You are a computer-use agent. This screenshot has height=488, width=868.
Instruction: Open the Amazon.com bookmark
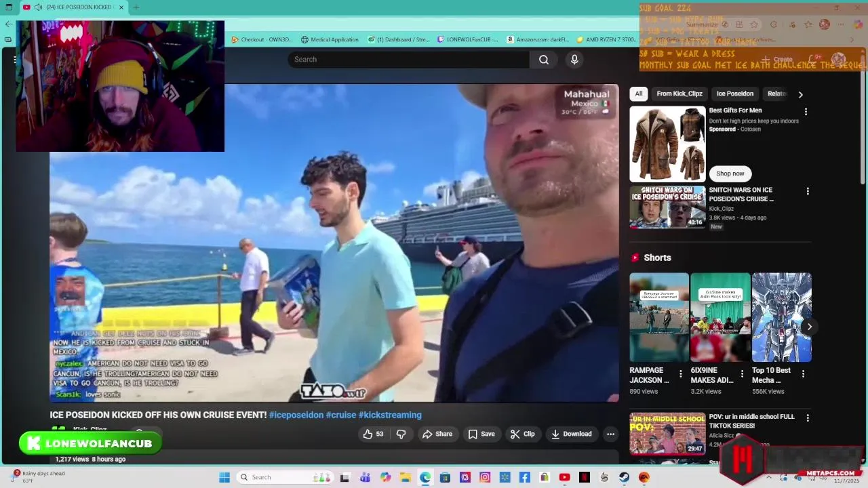pos(538,39)
